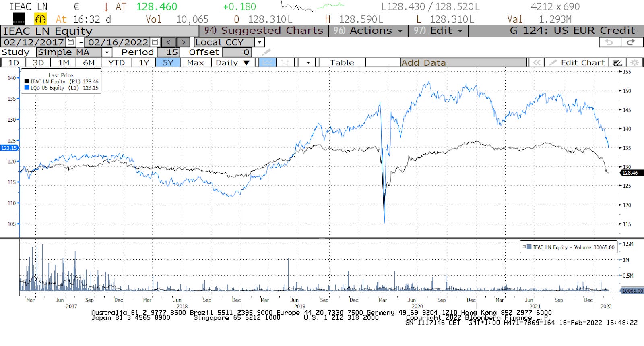Click the high price H 128.590L
This screenshot has height=346, width=644.
click(x=354, y=19)
